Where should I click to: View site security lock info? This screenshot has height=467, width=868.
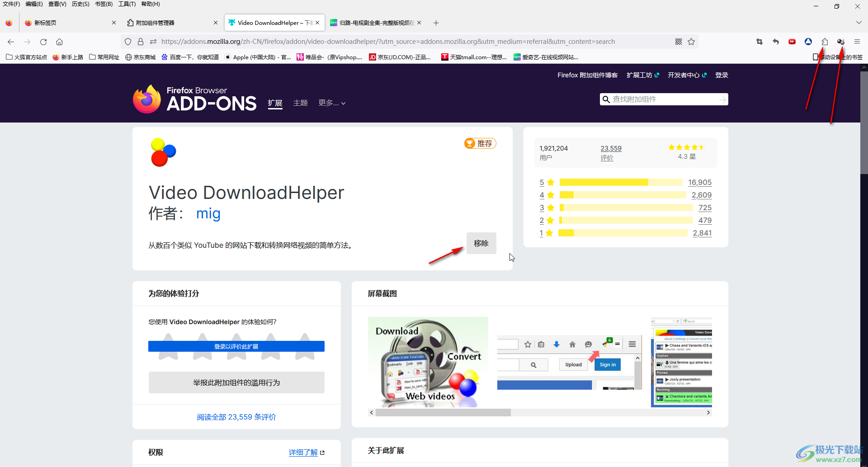tap(141, 42)
